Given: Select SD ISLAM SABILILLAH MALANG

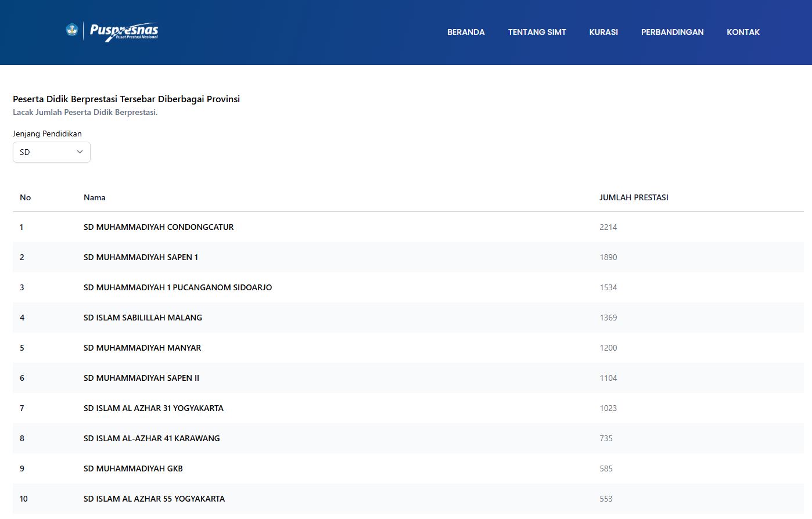Looking at the screenshot, I should (143, 318).
